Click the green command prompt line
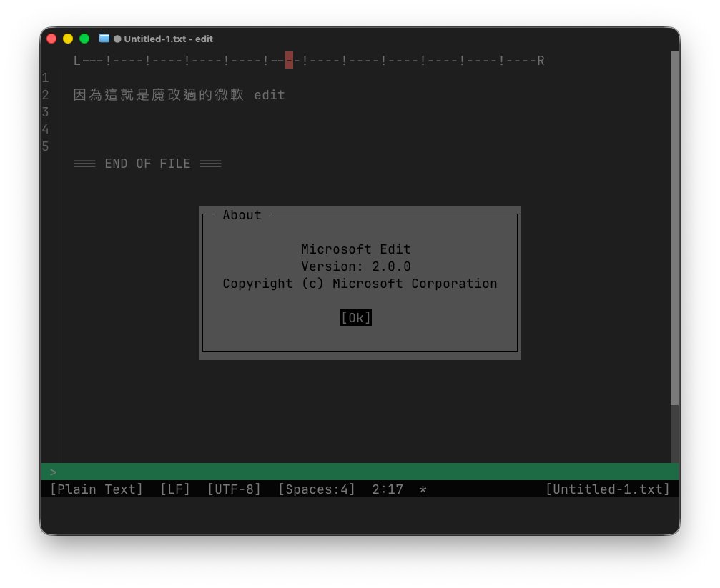 click(360, 472)
